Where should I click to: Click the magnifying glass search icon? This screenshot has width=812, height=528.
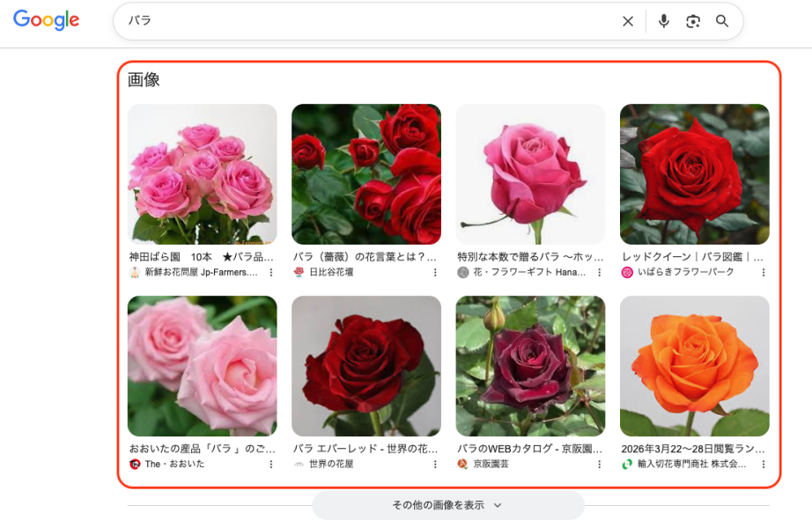(722, 20)
